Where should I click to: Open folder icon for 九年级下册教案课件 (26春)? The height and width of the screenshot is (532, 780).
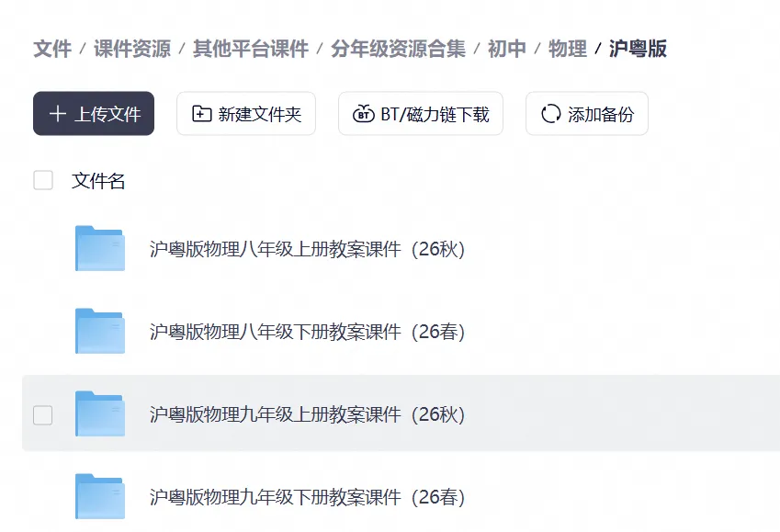tap(100, 496)
